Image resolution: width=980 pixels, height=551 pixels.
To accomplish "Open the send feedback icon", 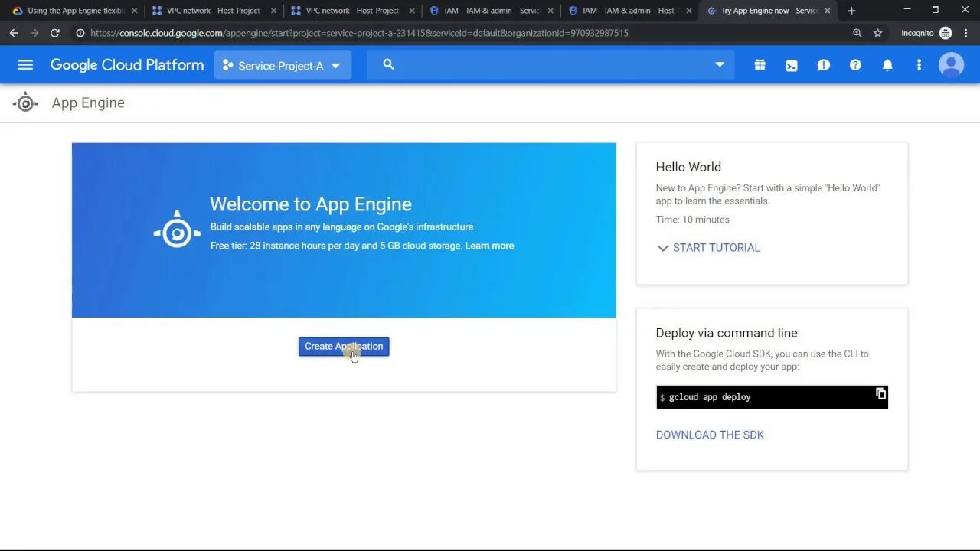I will [x=824, y=65].
